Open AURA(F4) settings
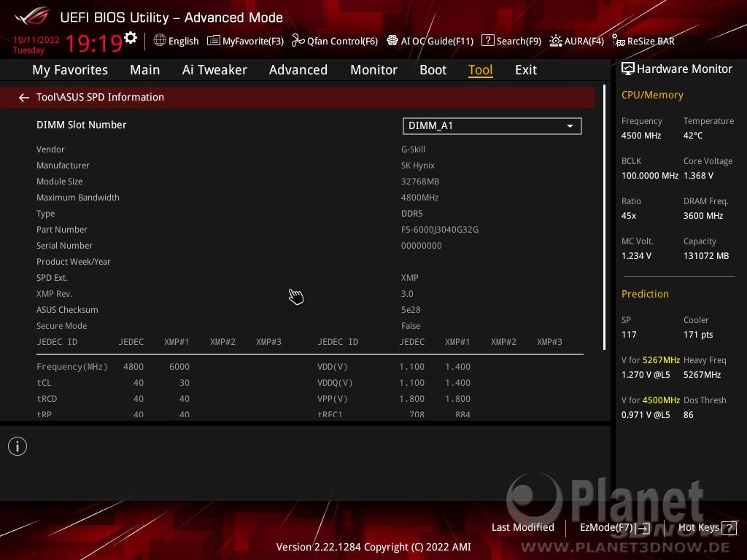This screenshot has height=560, width=747. pyautogui.click(x=576, y=41)
